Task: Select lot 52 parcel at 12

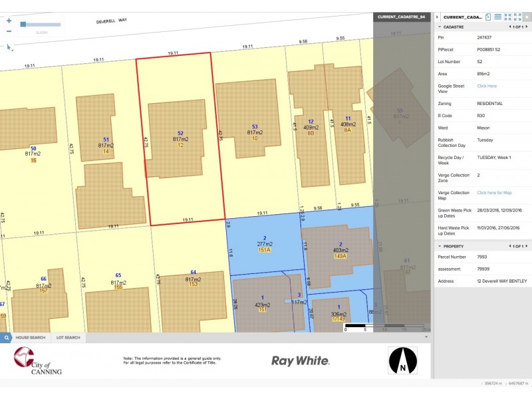Action: [x=180, y=139]
